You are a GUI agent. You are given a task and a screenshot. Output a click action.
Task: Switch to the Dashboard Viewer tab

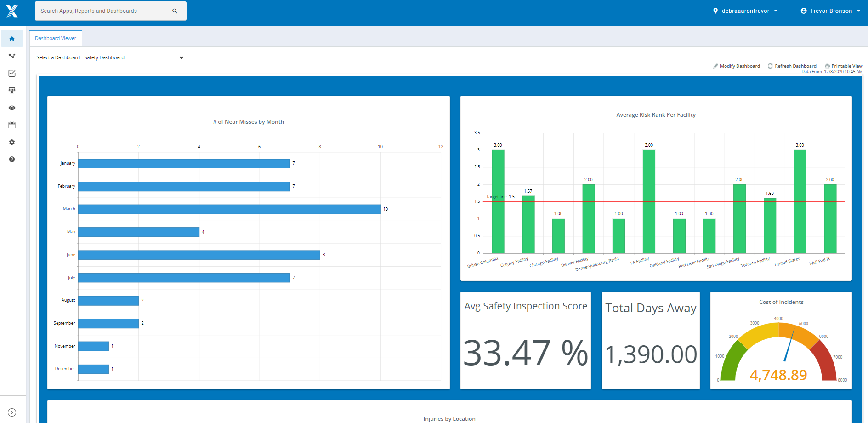coord(56,38)
